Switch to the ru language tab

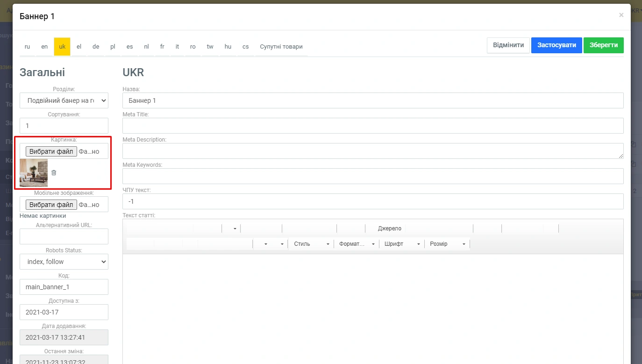click(27, 47)
